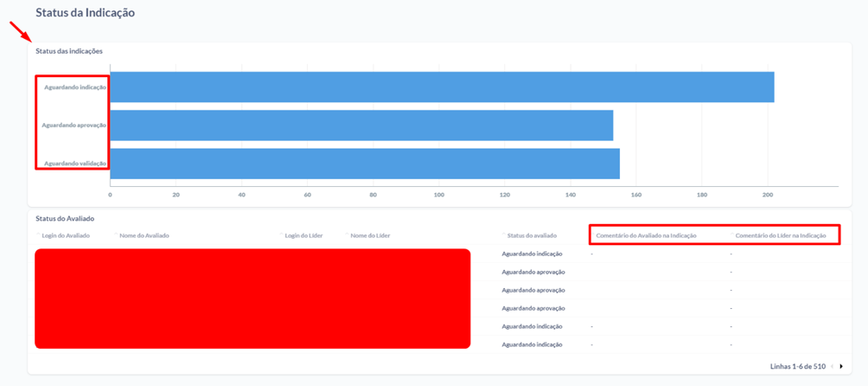Select the Aguardando indicação y-axis label
Screen dimensions: 868x386
75,87
